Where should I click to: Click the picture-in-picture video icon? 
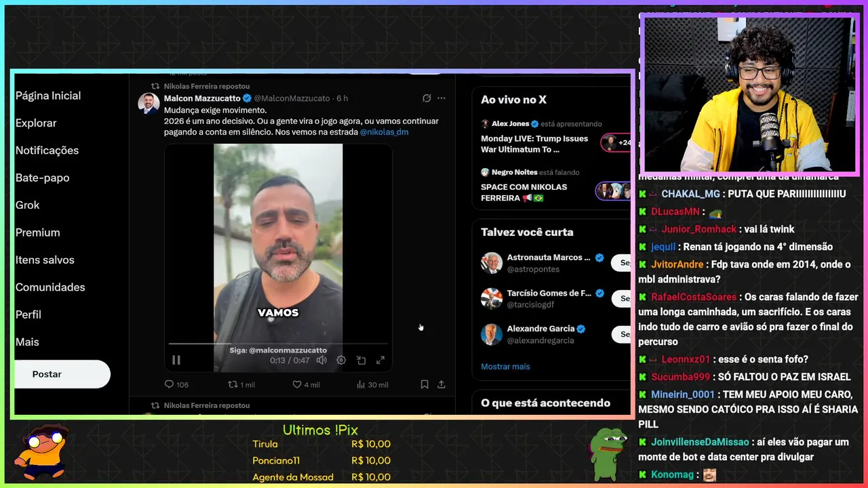pyautogui.click(x=361, y=361)
